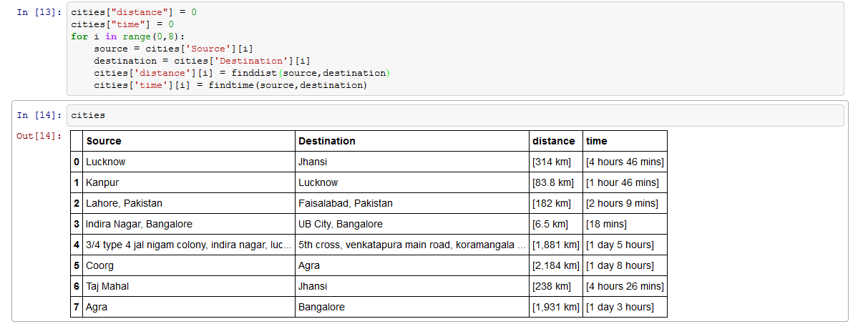
Task: Click the [2,184 km] distance value
Action: point(556,265)
